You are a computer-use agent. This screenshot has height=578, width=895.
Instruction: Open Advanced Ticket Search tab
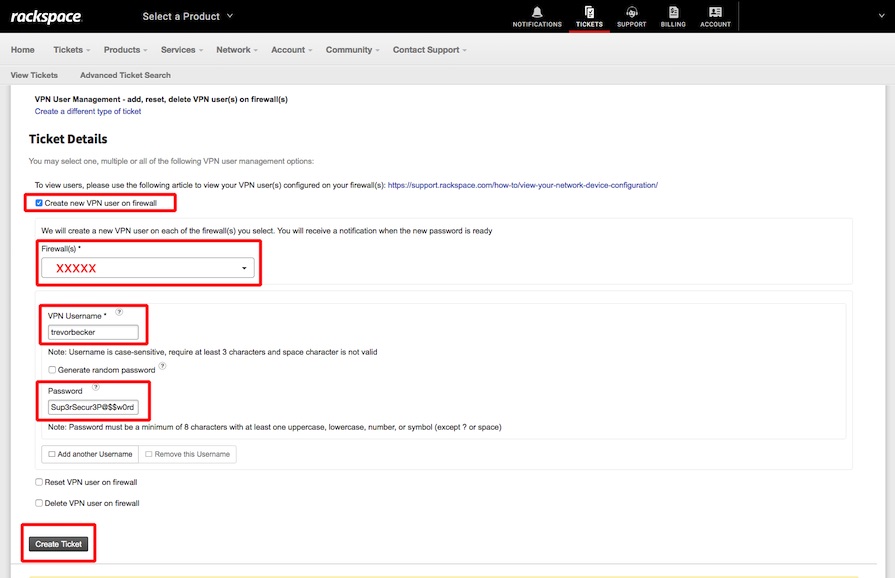click(125, 75)
